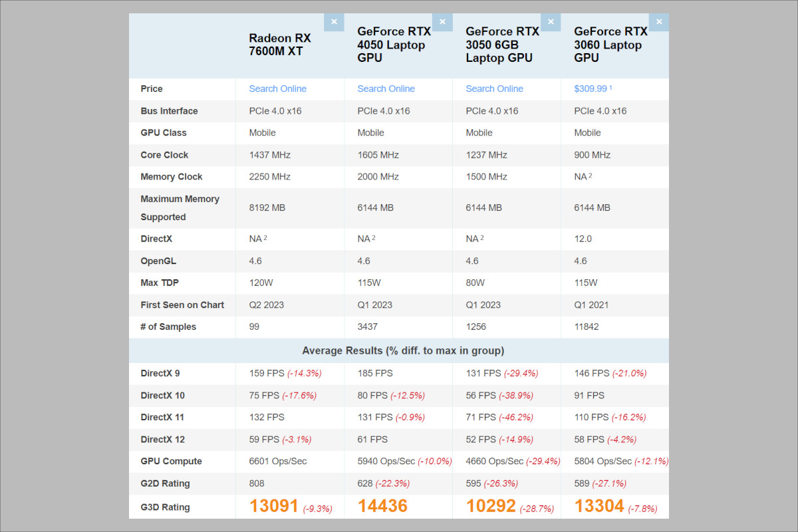Click the 13304 G3D Rating score
798x532 pixels.
[x=599, y=507]
